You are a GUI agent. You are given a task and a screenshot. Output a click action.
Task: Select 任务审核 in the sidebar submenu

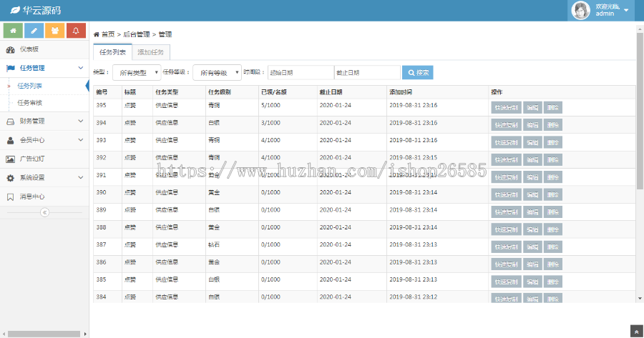pos(30,103)
